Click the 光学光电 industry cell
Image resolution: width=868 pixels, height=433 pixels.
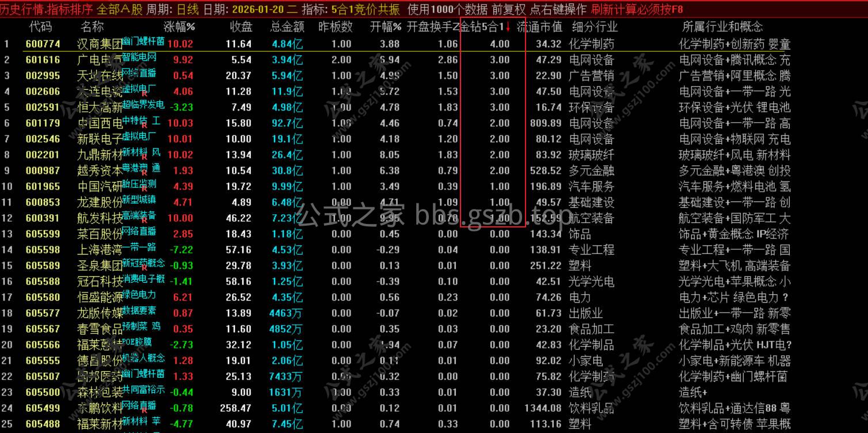click(591, 282)
